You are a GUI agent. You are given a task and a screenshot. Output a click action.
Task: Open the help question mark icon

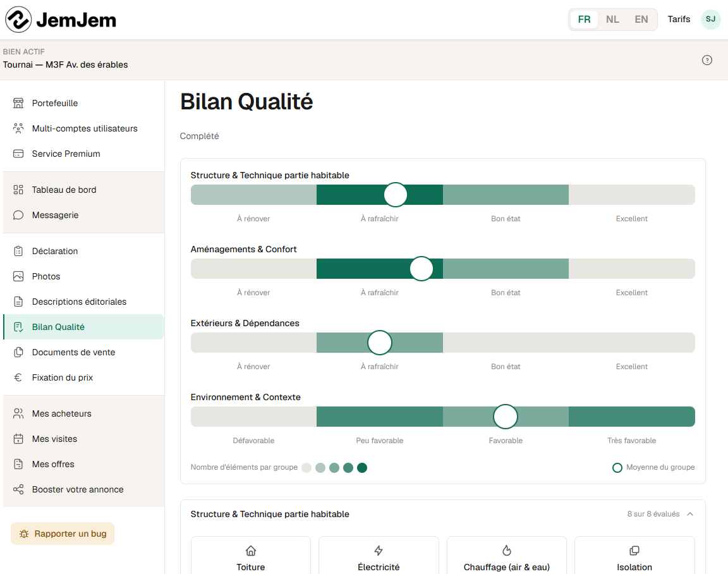point(707,60)
